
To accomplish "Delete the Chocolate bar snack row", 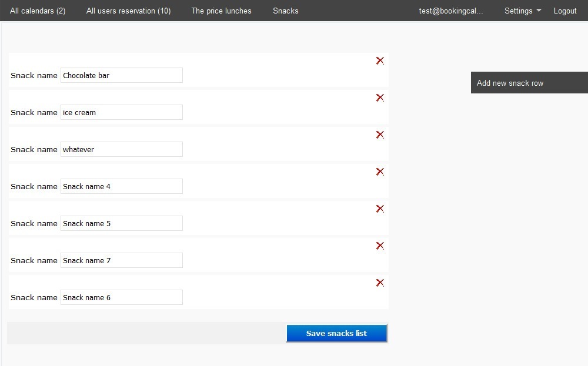I will pos(380,61).
